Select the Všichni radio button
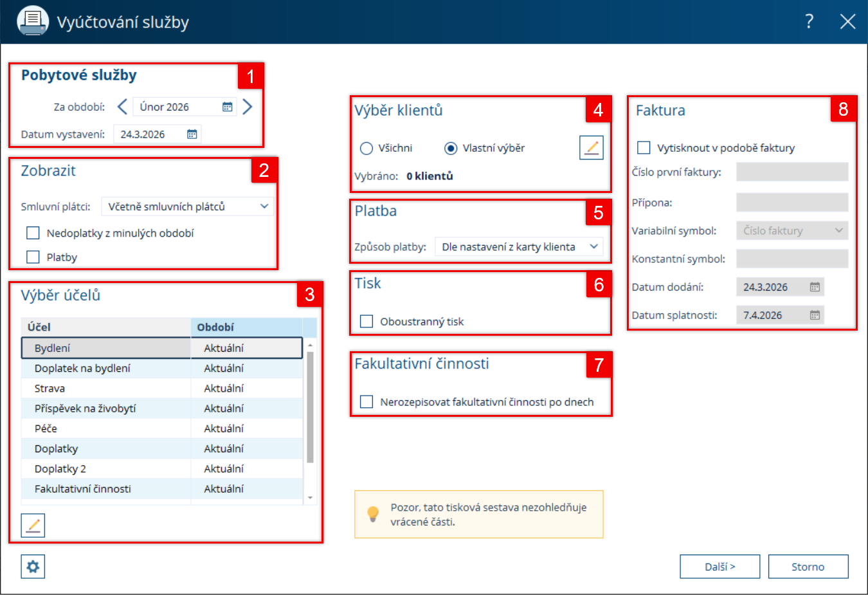The image size is (868, 595). (366, 148)
